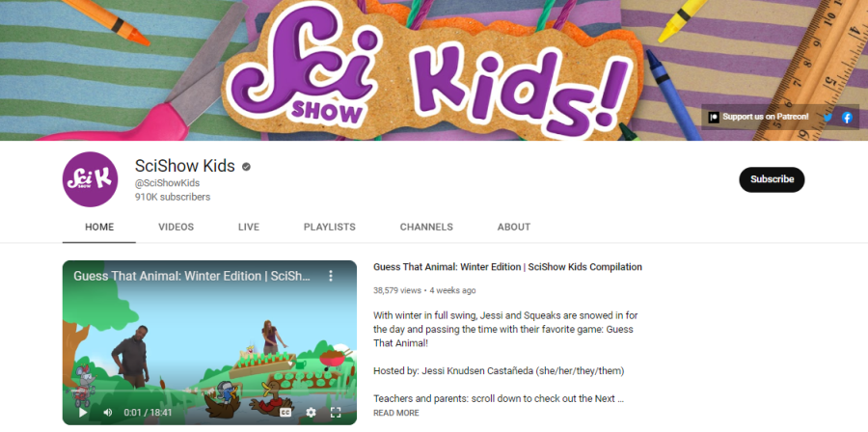868x432 pixels.
Task: Open the LIVE tab
Action: [249, 227]
